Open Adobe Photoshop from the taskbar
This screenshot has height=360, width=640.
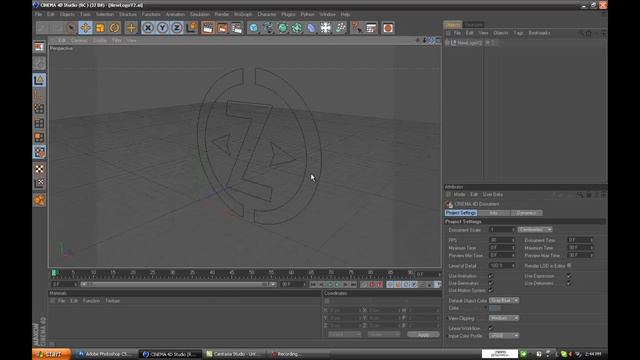coord(106,354)
